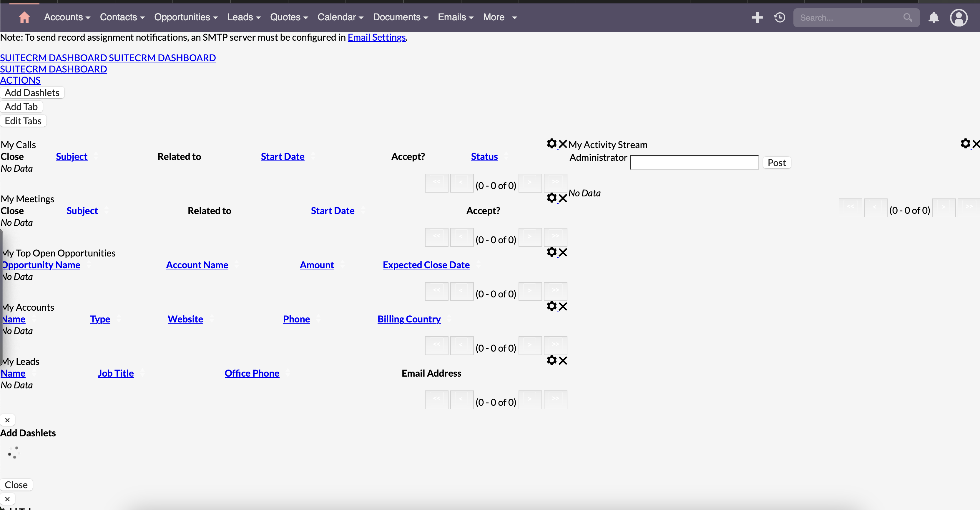Click the search magnifier icon
980x510 pixels.
click(908, 17)
